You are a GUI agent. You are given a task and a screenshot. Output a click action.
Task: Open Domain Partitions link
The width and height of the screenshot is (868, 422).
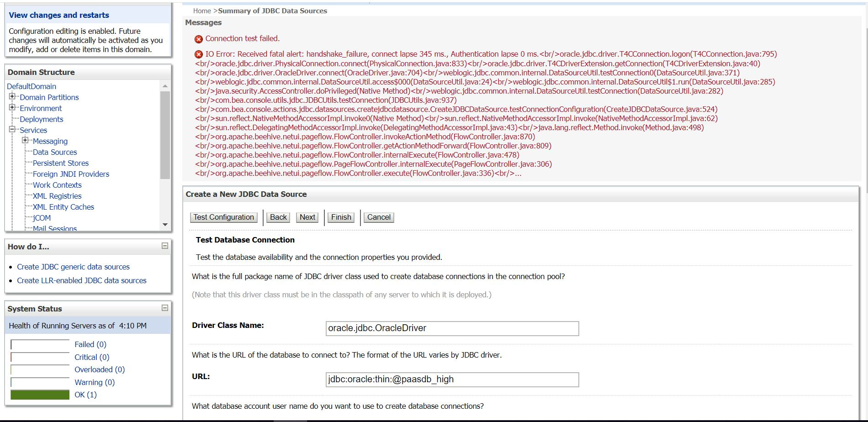49,97
